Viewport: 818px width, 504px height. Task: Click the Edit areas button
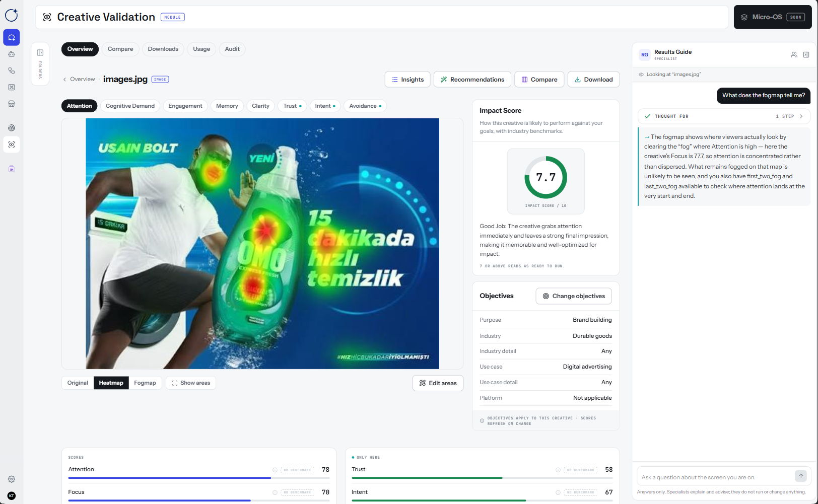[438, 383]
